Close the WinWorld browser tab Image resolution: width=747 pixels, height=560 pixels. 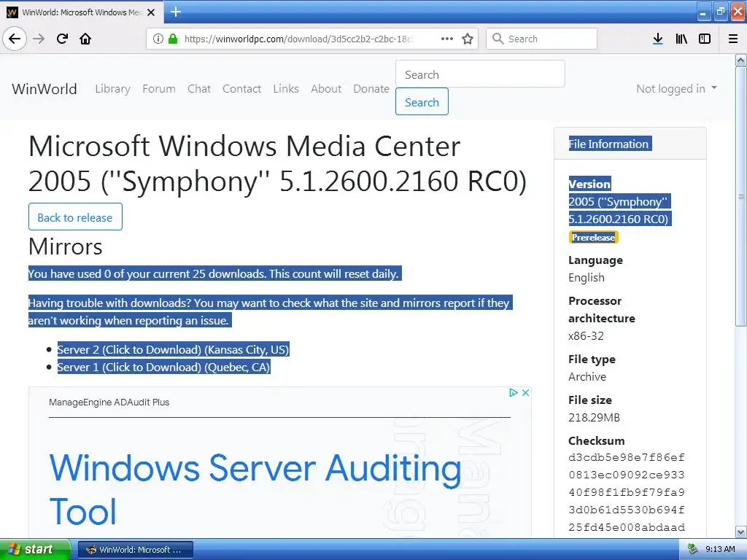click(x=151, y=12)
